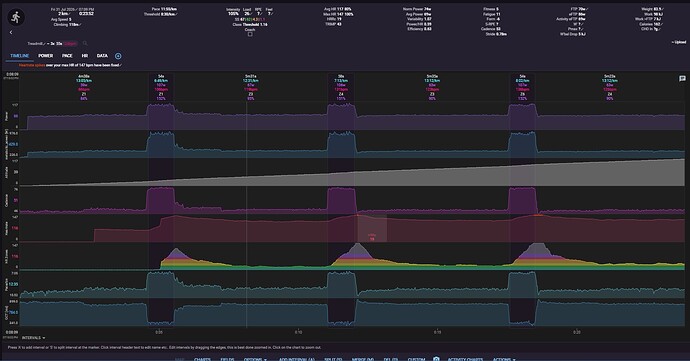Image resolution: width=690 pixels, height=361 pixels.
Task: Go back using the left chevron arrow
Action: (x=11, y=32)
